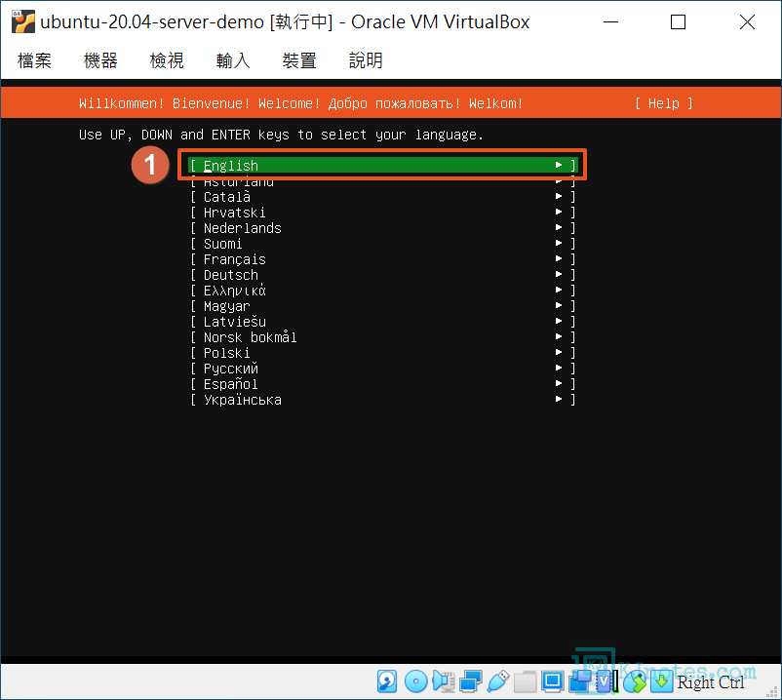This screenshot has width=782, height=700.
Task: Select Deutsch language option
Action: point(382,275)
